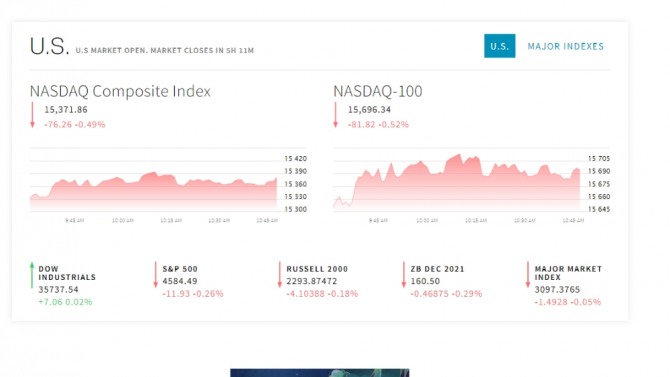The height and width of the screenshot is (377, 670).
Task: Open Dow Industrials index link
Action: coord(67,273)
